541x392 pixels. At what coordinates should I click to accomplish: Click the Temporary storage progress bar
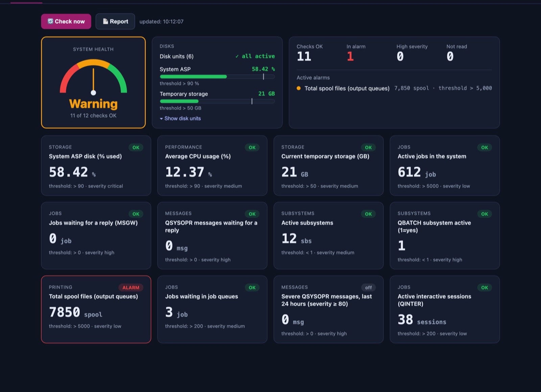click(x=217, y=101)
